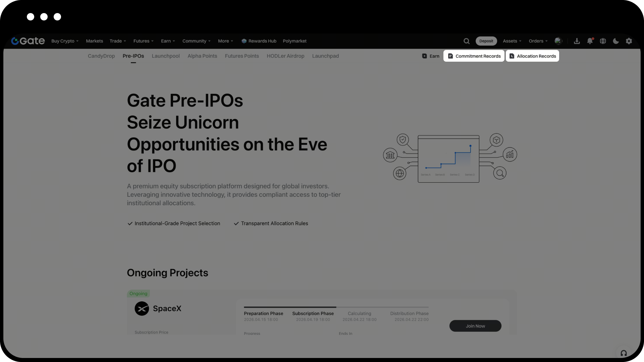The width and height of the screenshot is (644, 362).
Task: Switch to the CandyDrop tab
Action: 101,56
